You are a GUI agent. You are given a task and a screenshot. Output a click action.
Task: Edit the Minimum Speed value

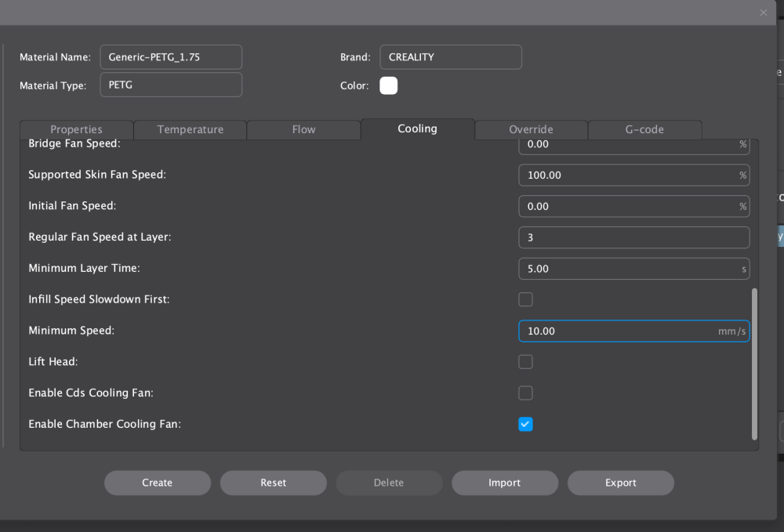click(x=634, y=331)
